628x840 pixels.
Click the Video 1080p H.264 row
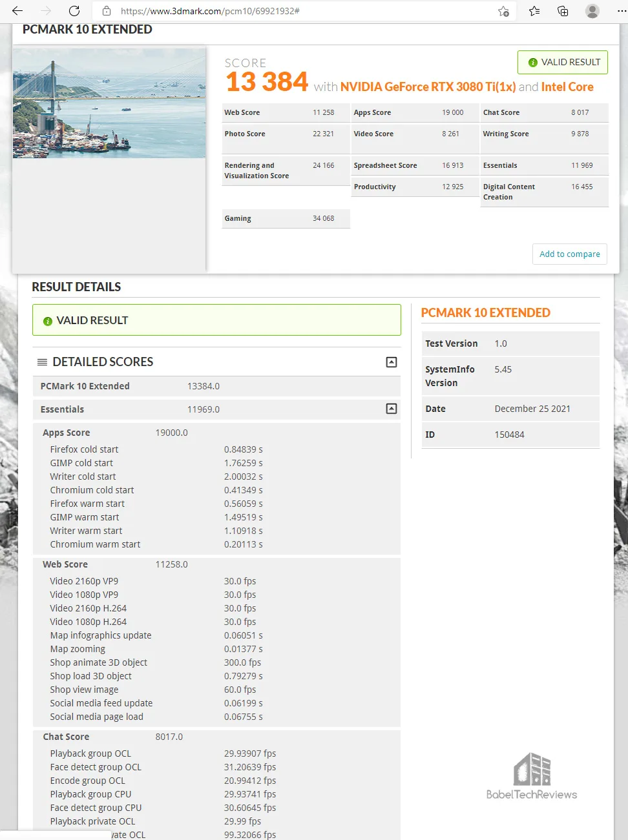pyautogui.click(x=216, y=622)
